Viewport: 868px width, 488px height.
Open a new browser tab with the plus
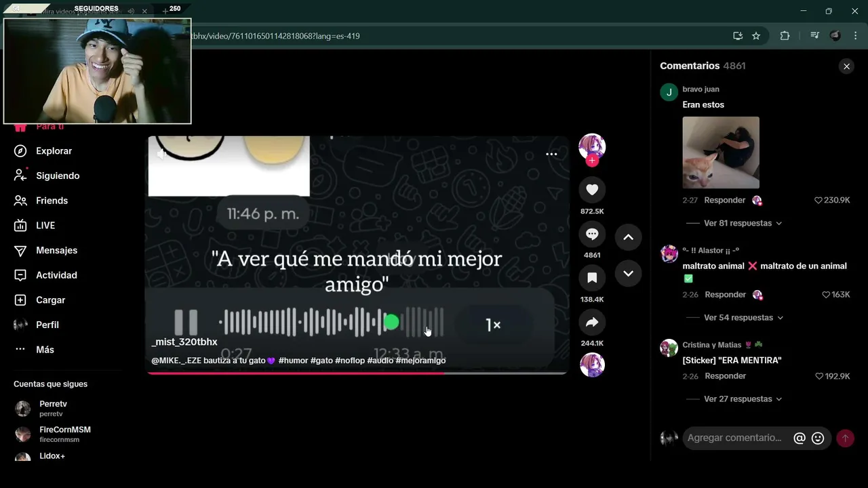165,11
